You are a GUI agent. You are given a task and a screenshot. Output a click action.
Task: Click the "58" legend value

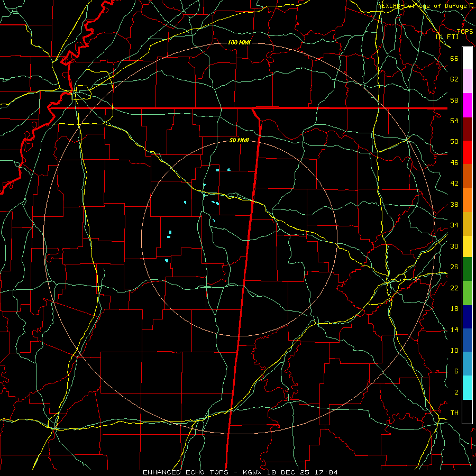(x=454, y=100)
